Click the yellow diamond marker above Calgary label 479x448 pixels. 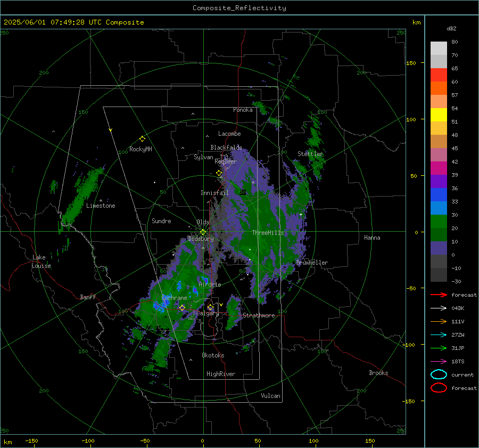click(210, 307)
